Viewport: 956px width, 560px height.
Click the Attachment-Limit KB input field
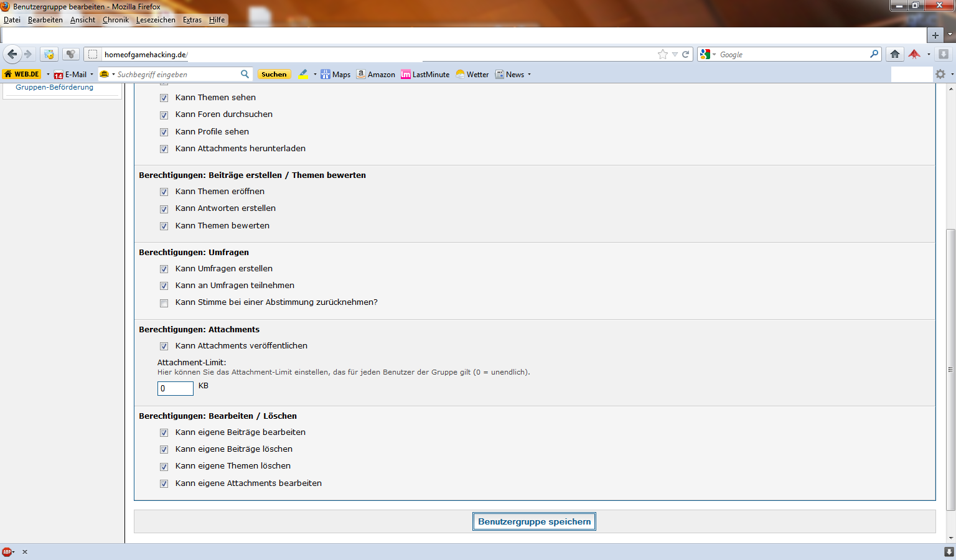(x=175, y=388)
